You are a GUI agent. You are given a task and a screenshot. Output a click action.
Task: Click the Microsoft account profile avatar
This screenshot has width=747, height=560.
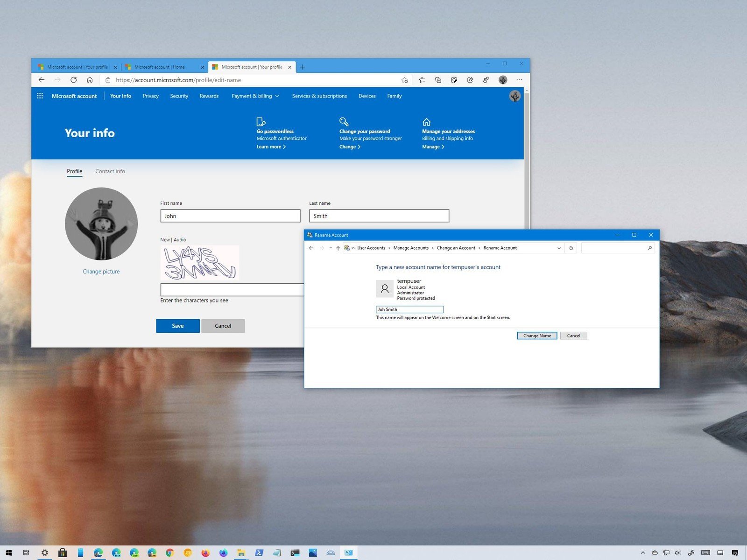coord(514,96)
